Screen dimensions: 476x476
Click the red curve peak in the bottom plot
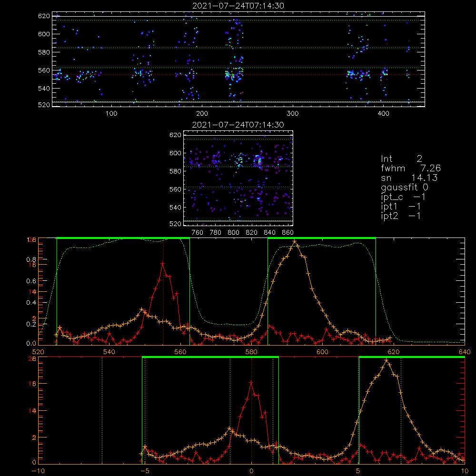point(251,383)
